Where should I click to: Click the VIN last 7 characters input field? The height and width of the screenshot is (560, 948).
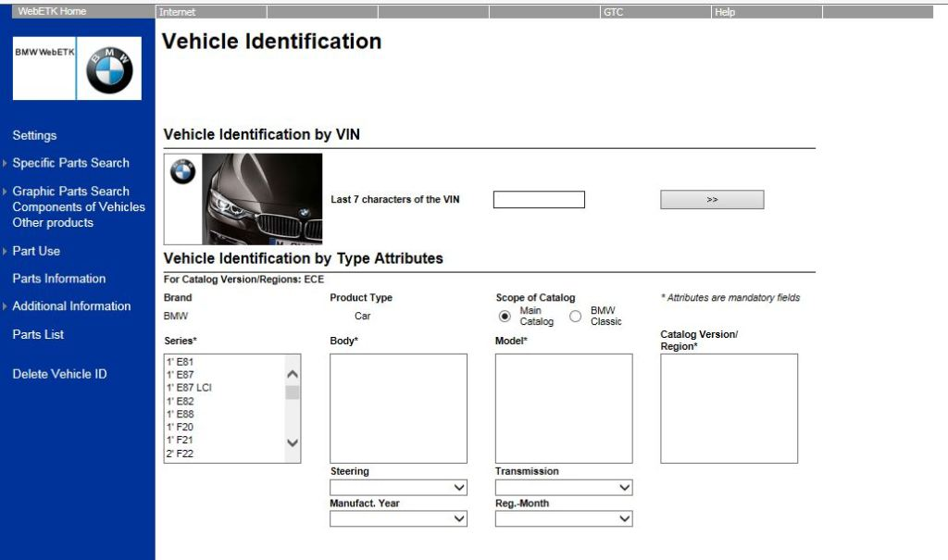538,199
